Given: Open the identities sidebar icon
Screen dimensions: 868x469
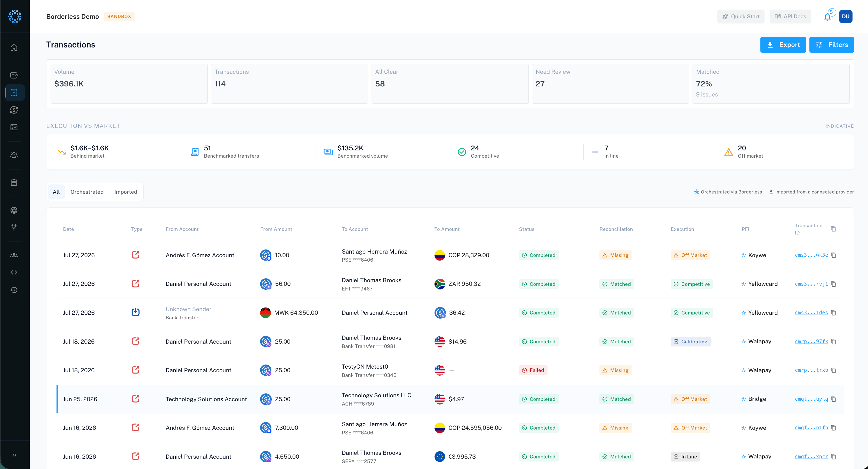Looking at the screenshot, I should 14,155.
